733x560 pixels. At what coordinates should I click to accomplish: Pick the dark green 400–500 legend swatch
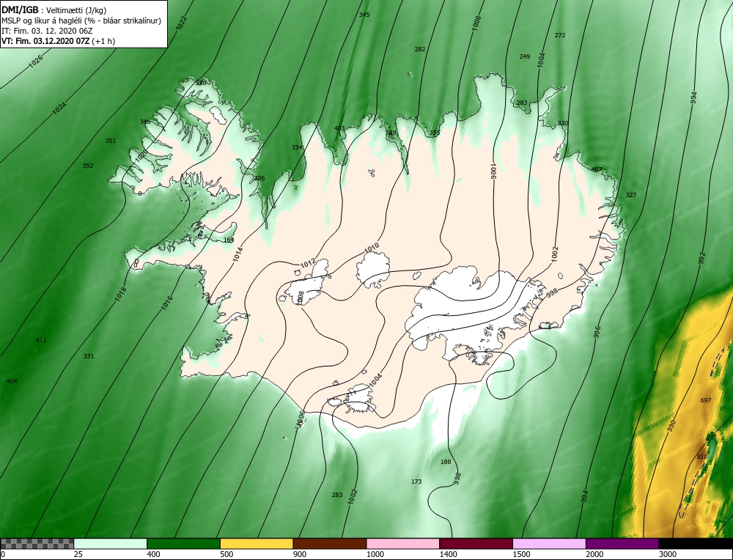[x=183, y=544]
